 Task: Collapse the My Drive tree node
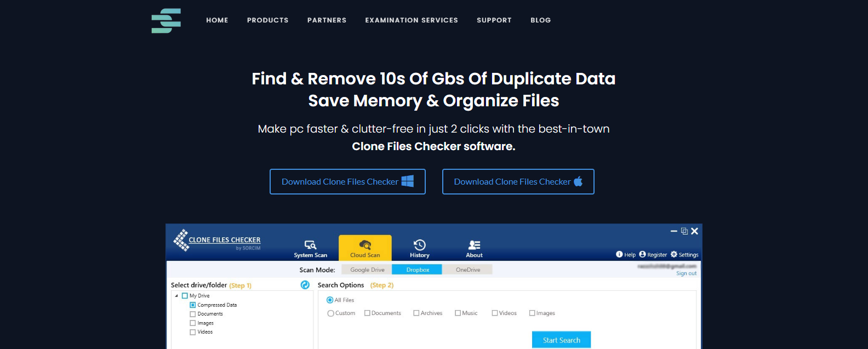(176, 296)
